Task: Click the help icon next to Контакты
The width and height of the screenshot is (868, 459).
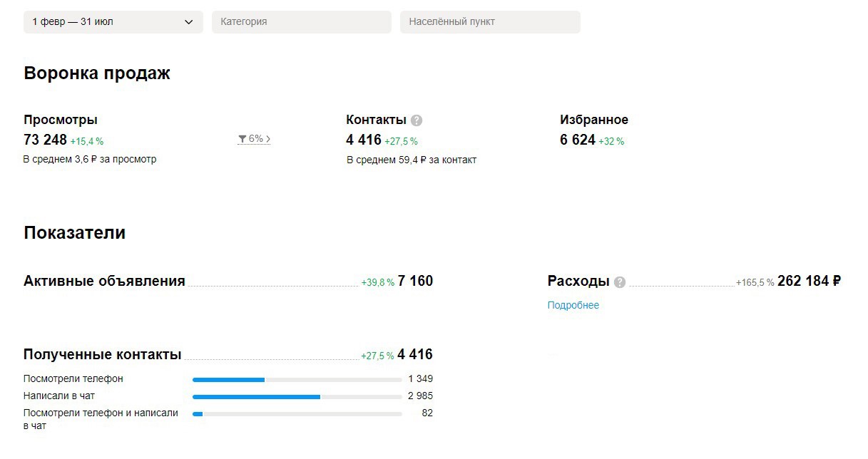Action: tap(417, 120)
